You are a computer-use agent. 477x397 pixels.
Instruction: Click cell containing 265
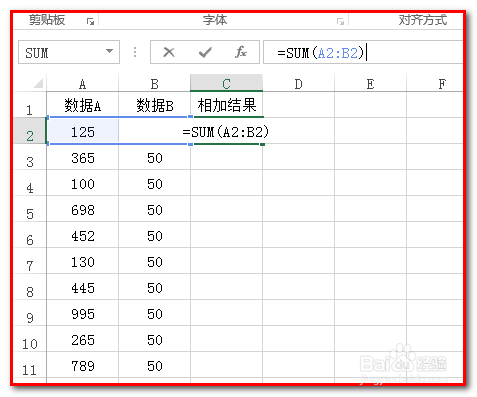pos(82,339)
